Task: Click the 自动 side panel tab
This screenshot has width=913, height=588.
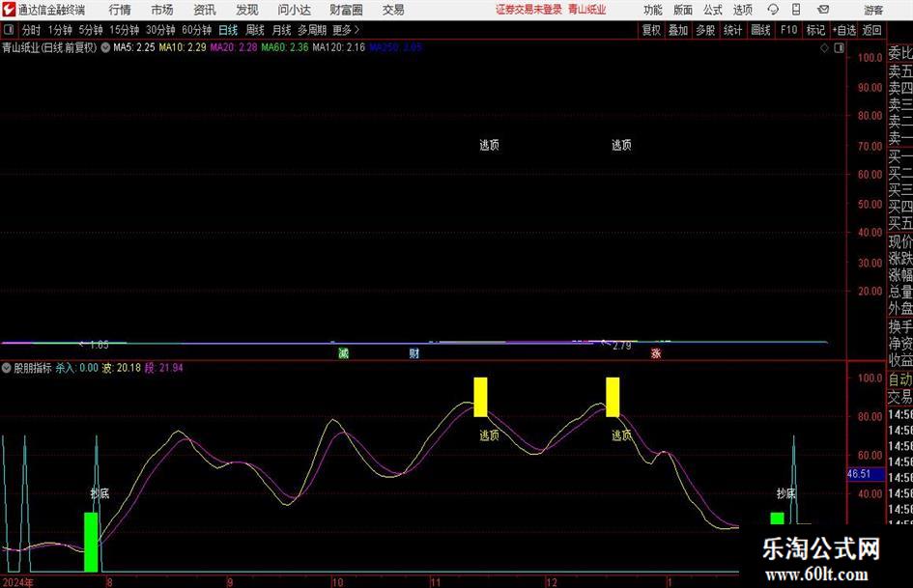Action: (900, 379)
